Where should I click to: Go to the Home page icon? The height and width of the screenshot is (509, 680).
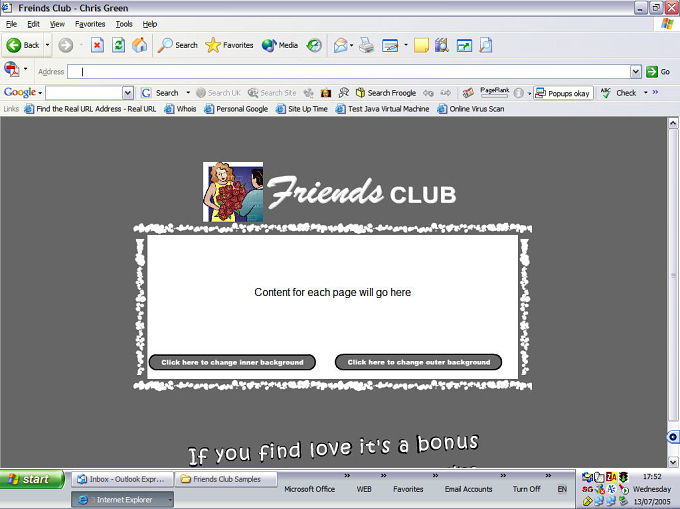tap(139, 45)
